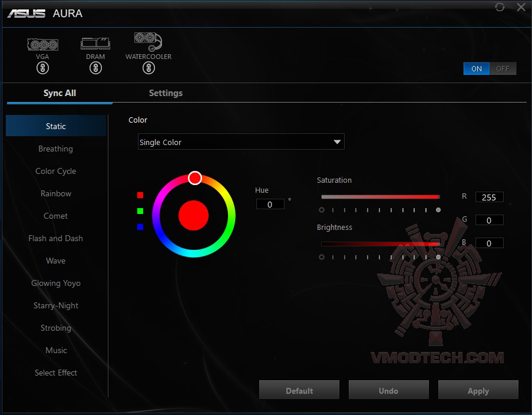This screenshot has width=532, height=415.
Task: Click the Brightness slider maximum dot
Action: (x=438, y=257)
